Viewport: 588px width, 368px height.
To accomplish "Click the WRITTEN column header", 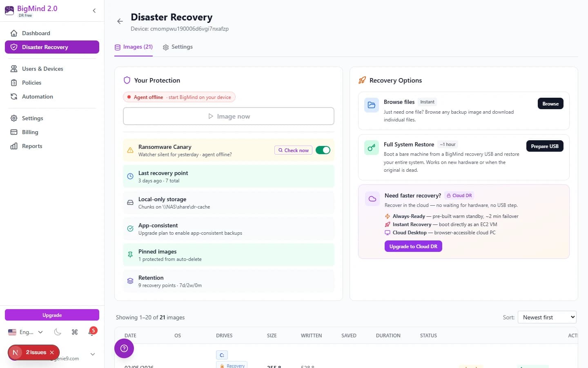I will click(x=311, y=336).
